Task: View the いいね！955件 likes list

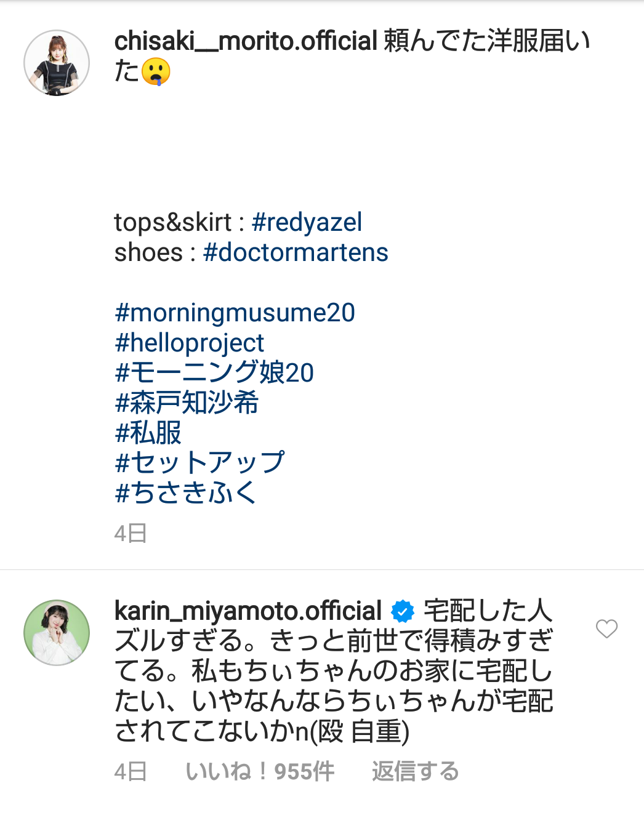Action: coord(260,771)
